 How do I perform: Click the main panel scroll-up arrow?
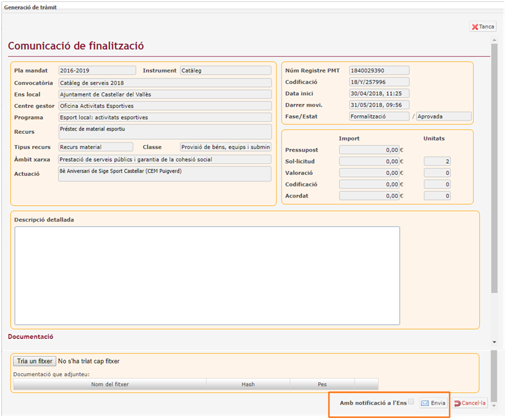(x=494, y=40)
